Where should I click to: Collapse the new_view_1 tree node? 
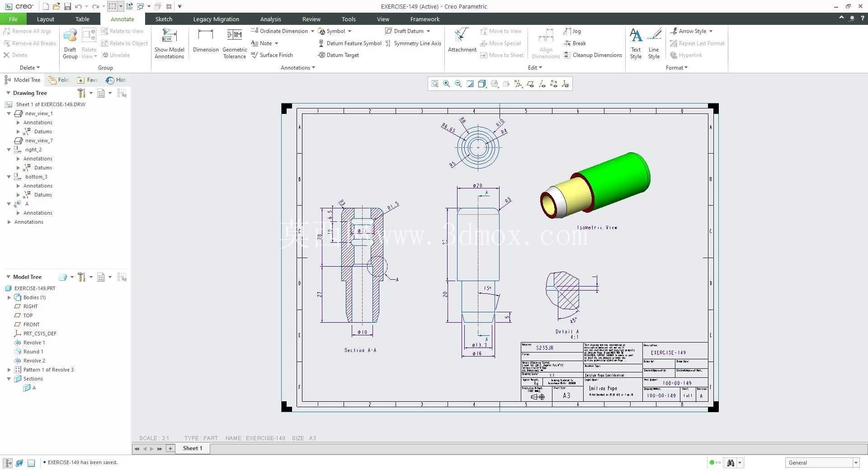click(x=9, y=113)
